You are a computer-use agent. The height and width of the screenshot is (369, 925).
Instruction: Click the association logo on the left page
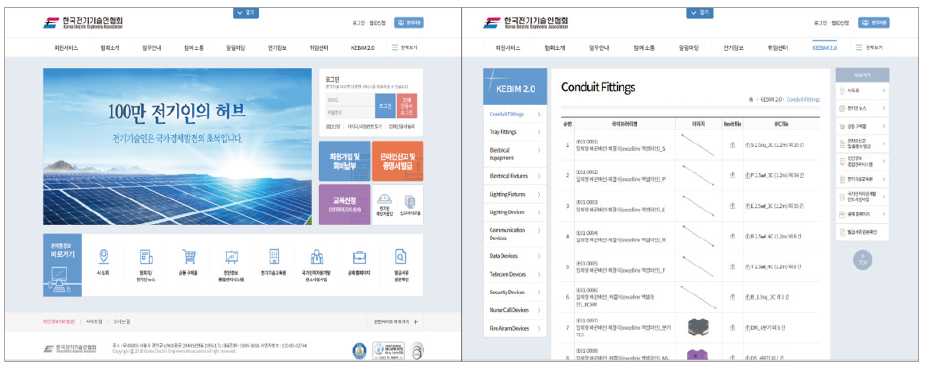click(x=82, y=23)
